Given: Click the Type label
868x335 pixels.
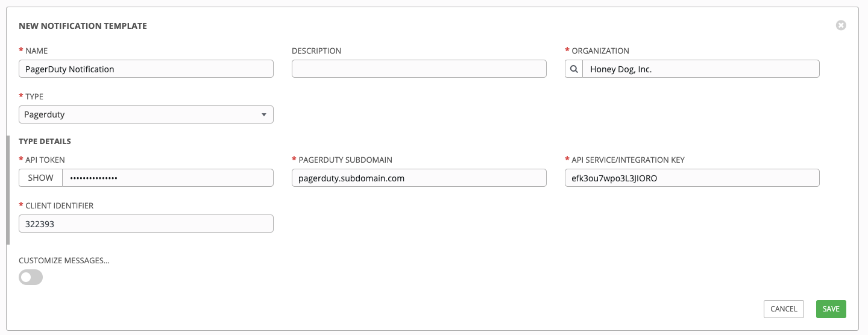Looking at the screenshot, I should [x=34, y=96].
